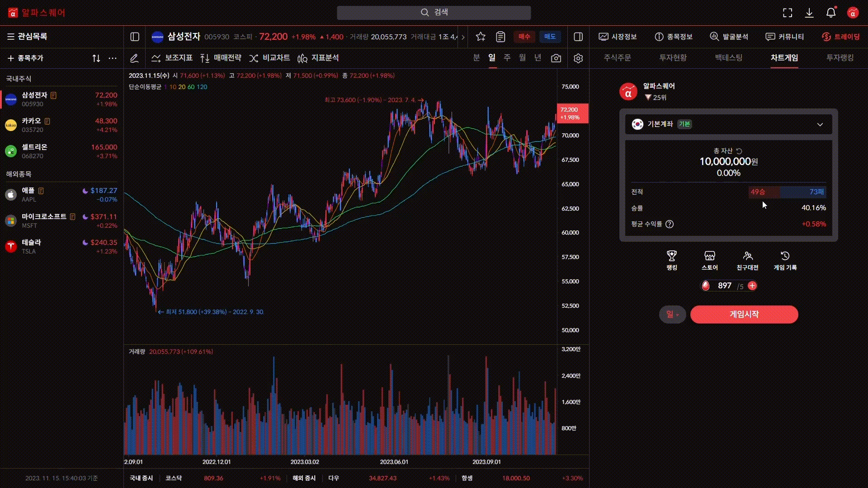Open the chart settings gear
868x488 pixels.
[x=578, y=58]
